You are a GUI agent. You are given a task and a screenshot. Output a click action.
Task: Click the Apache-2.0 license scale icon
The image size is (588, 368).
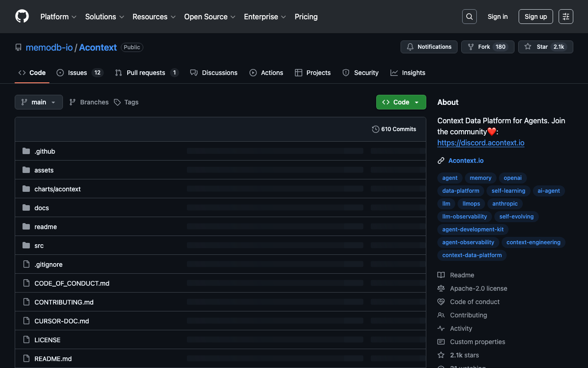pos(441,288)
